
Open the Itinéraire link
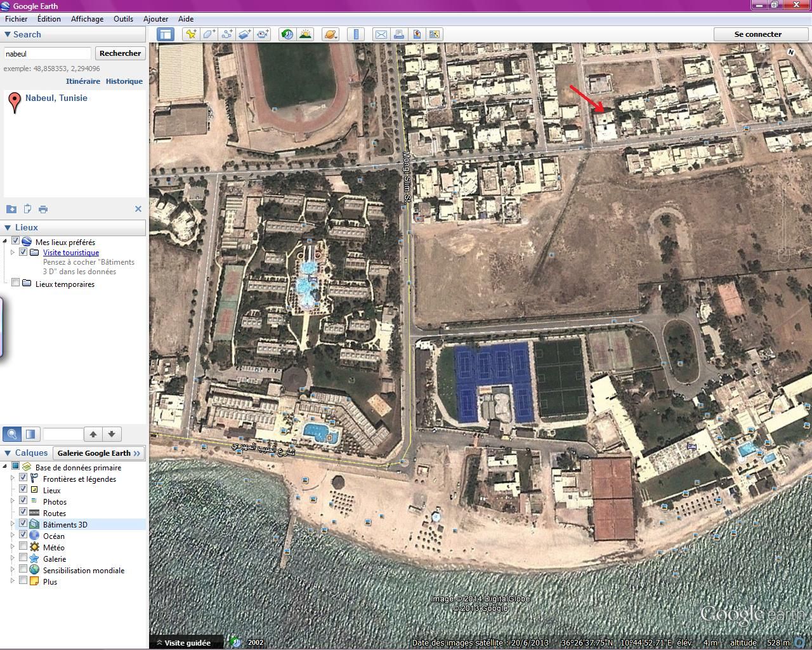click(83, 81)
